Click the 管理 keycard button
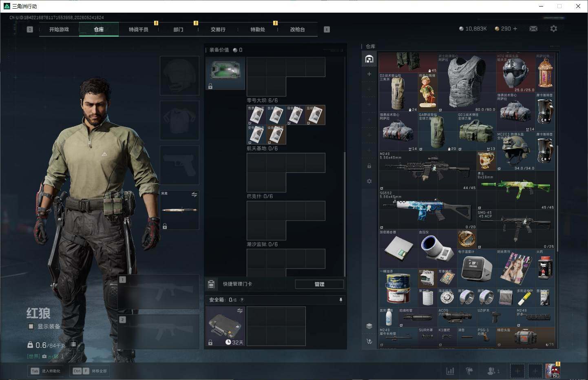This screenshot has width=588, height=380. [x=319, y=284]
